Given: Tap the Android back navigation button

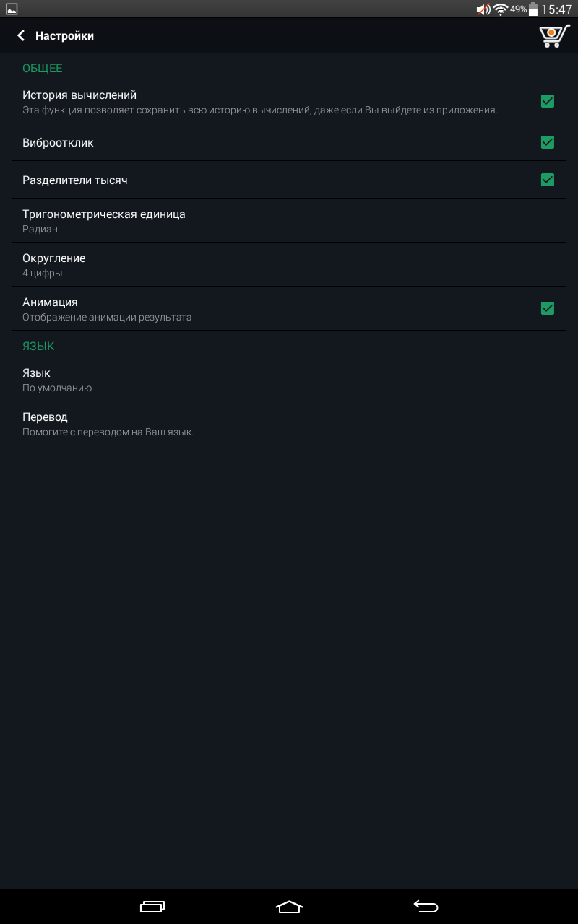Looking at the screenshot, I should click(426, 907).
